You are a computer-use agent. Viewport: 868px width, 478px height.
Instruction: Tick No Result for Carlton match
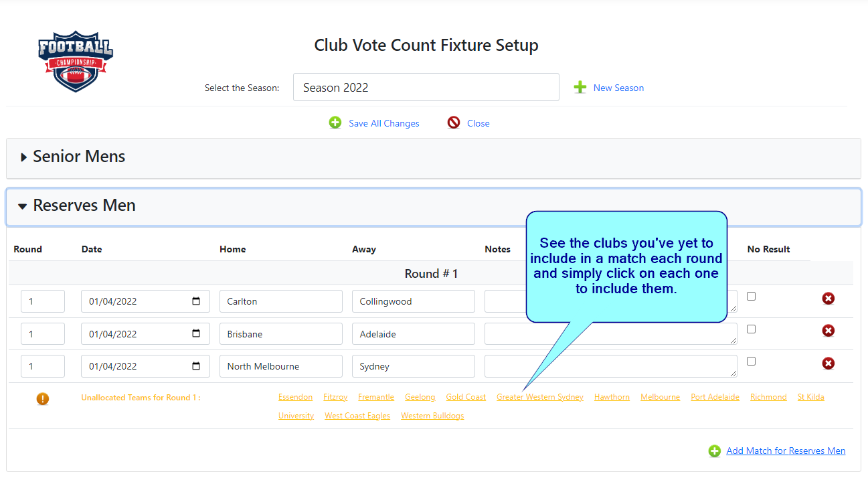point(751,296)
